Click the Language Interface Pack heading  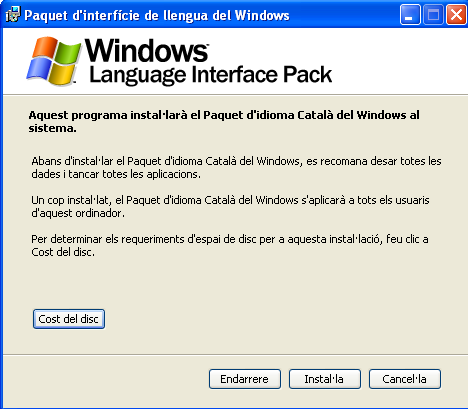[211, 75]
